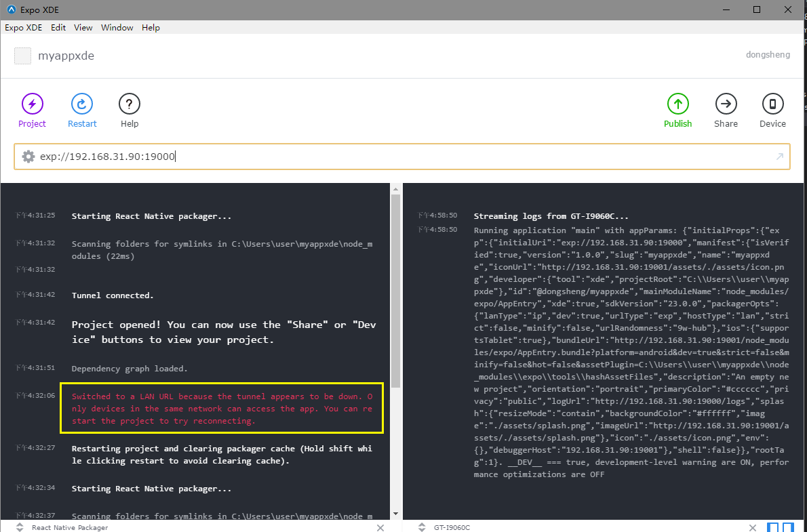Click scrollbar down arrow in packager log

396,514
